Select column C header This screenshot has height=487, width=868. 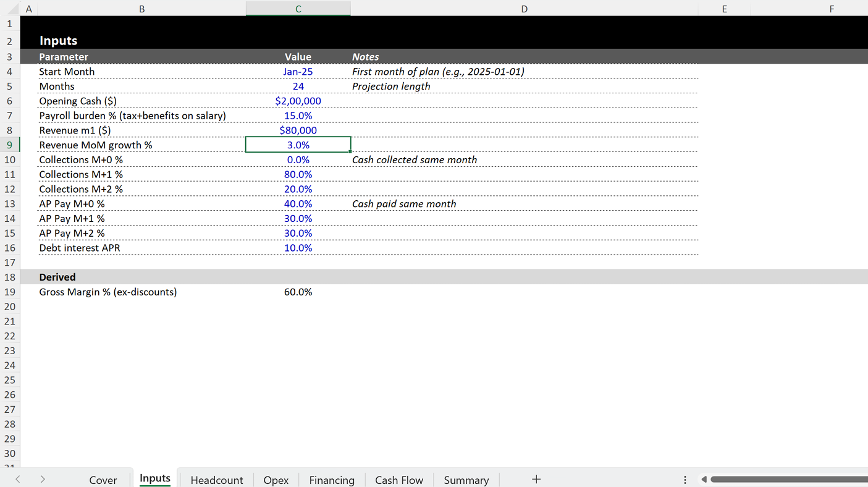[298, 9]
